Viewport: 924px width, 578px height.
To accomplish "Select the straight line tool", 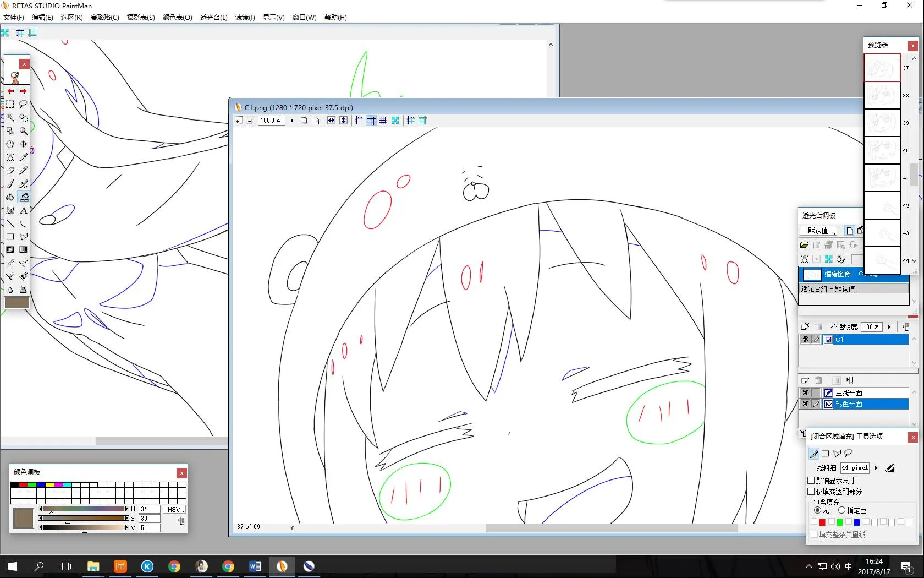I will pos(10,223).
